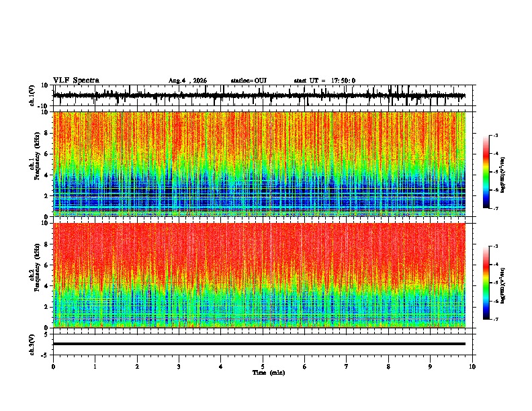The height and width of the screenshot is (411, 532).
Task: Click time axis tick label "4"
Action: tap(221, 367)
